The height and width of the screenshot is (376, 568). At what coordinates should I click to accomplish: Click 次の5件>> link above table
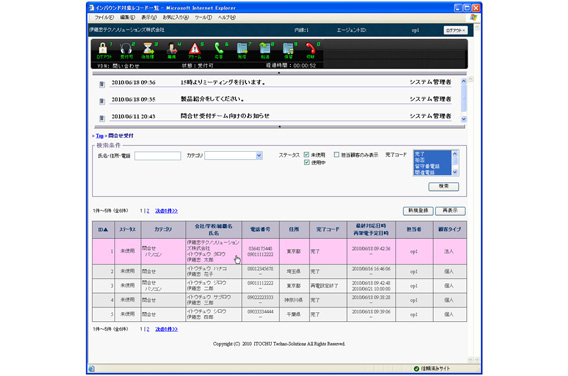(x=166, y=211)
